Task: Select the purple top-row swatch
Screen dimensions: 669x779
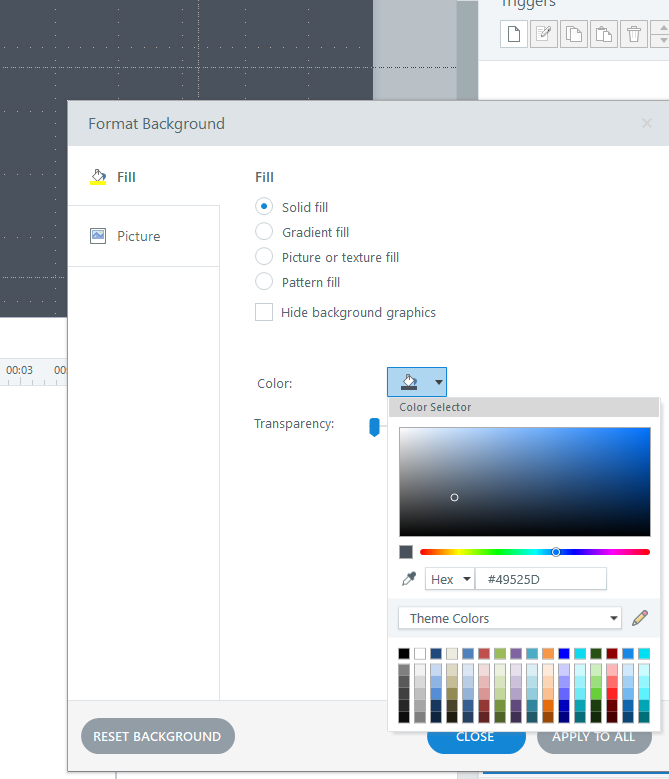Action: click(x=516, y=653)
